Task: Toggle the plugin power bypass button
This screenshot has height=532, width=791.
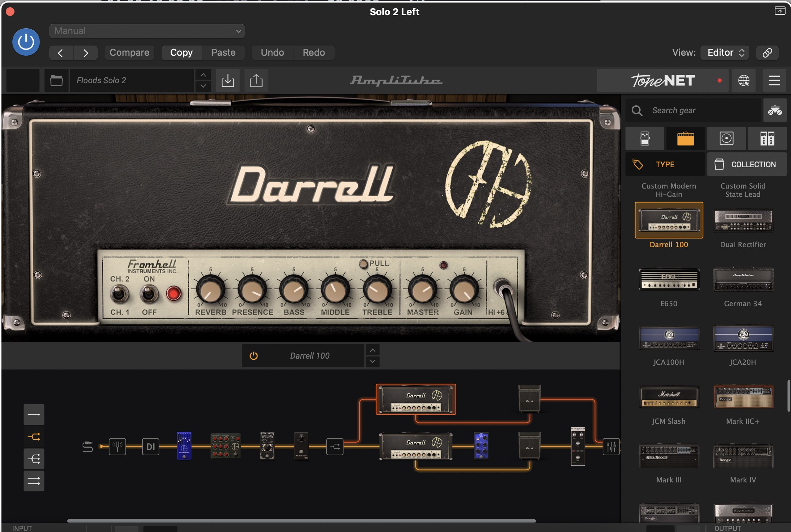Action: click(x=26, y=42)
